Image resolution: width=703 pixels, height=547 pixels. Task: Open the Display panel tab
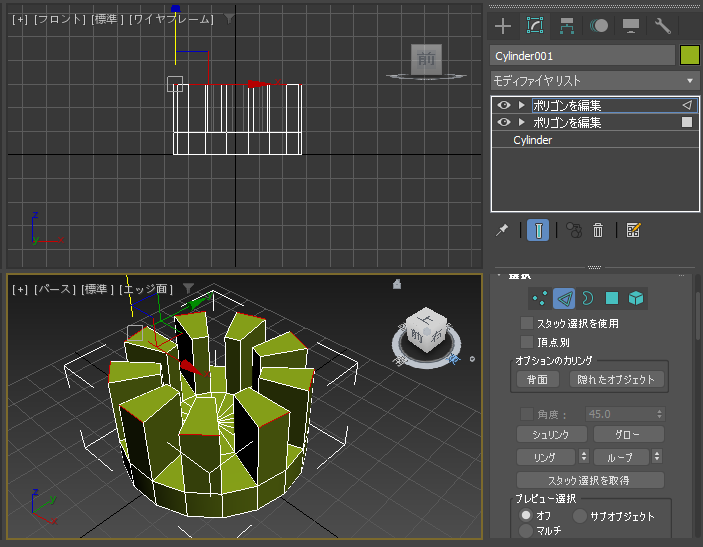pos(631,26)
